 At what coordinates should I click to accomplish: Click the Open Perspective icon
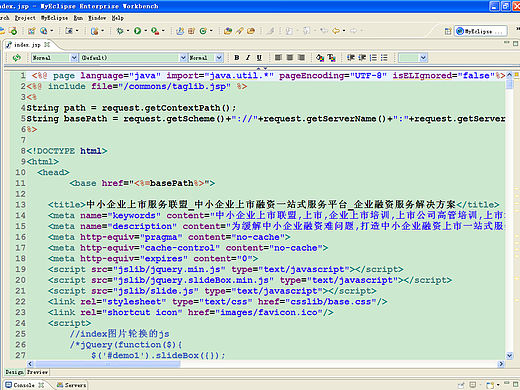(448, 31)
